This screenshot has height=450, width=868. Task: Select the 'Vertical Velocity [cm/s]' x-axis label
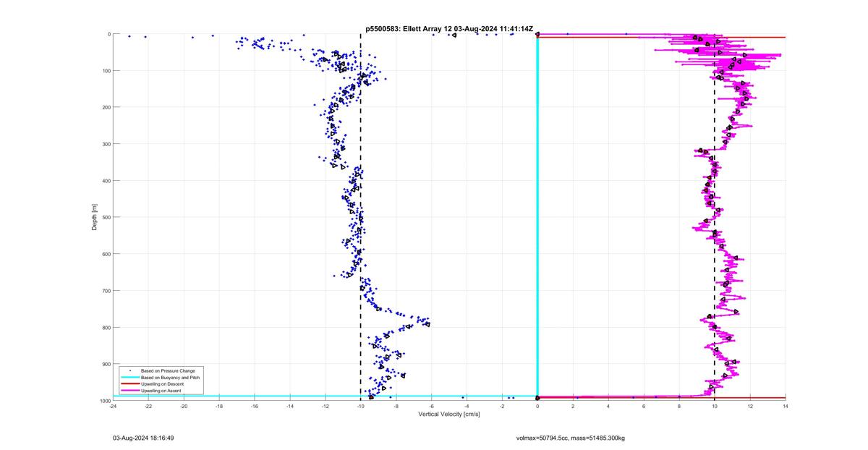448,415
